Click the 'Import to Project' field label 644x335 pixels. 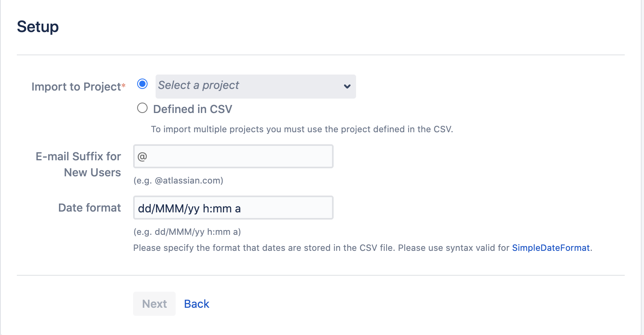pyautogui.click(x=76, y=87)
